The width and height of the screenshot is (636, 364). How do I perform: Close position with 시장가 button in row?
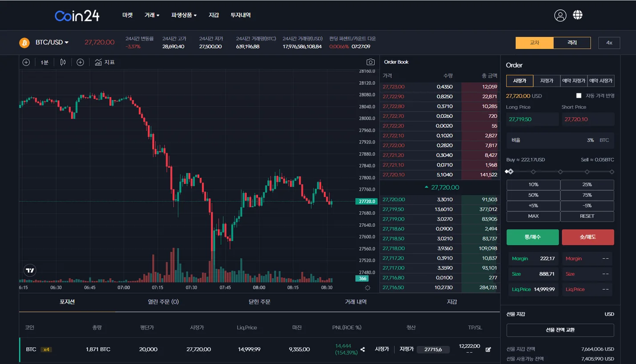(382, 349)
